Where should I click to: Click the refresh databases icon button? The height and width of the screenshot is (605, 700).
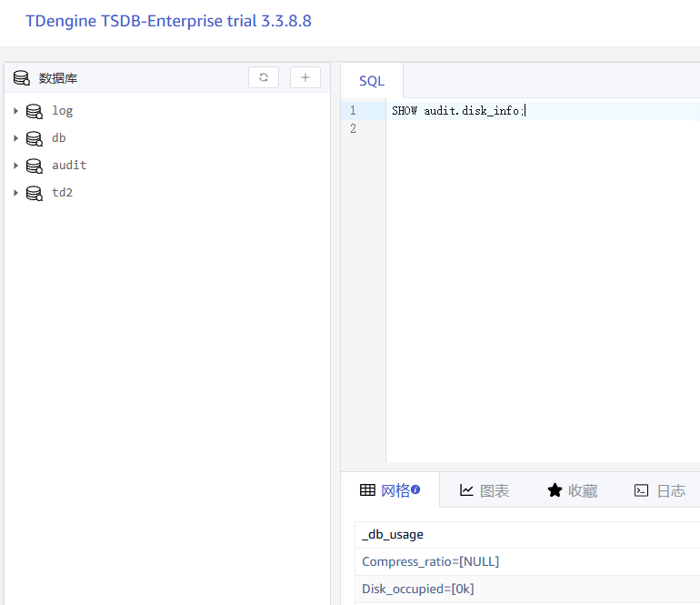pyautogui.click(x=264, y=78)
